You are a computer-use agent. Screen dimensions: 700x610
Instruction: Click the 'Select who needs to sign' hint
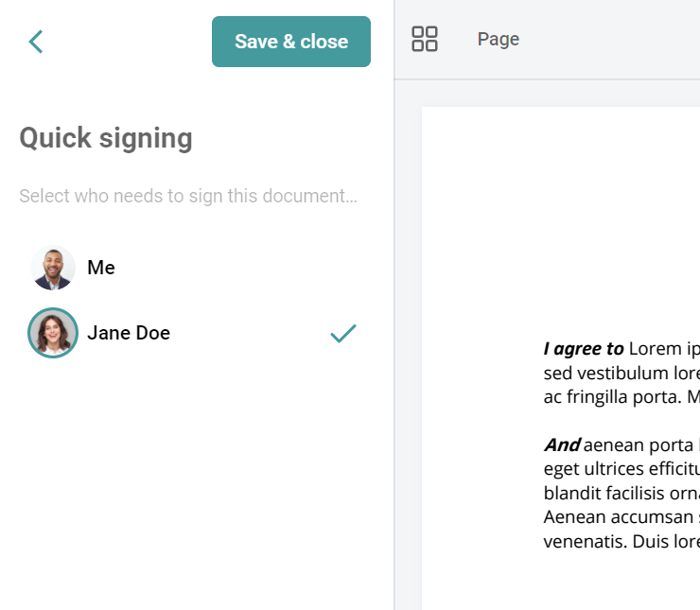click(x=188, y=196)
